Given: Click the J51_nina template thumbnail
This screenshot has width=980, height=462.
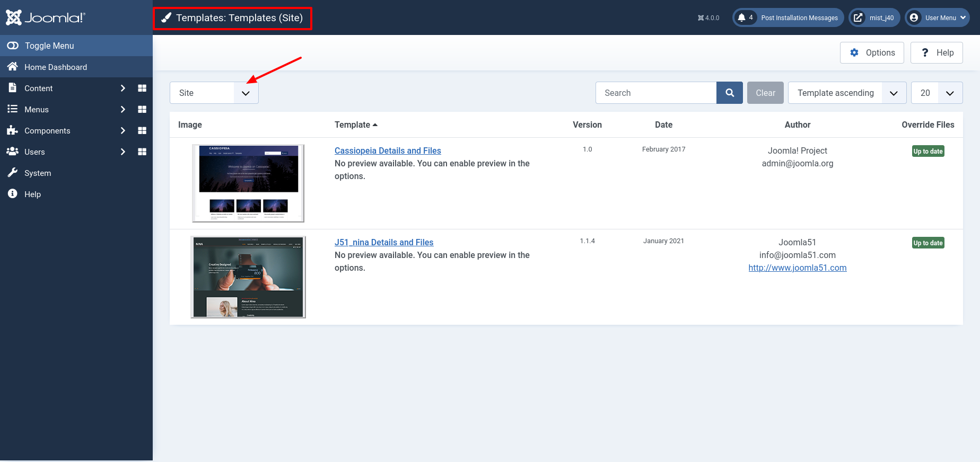Looking at the screenshot, I should click(248, 277).
